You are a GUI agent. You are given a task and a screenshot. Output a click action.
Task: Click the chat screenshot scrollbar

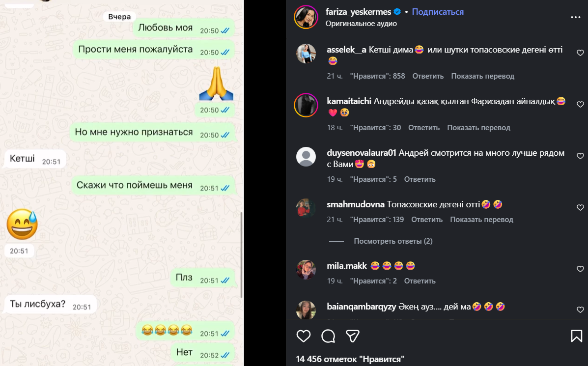[241, 255]
